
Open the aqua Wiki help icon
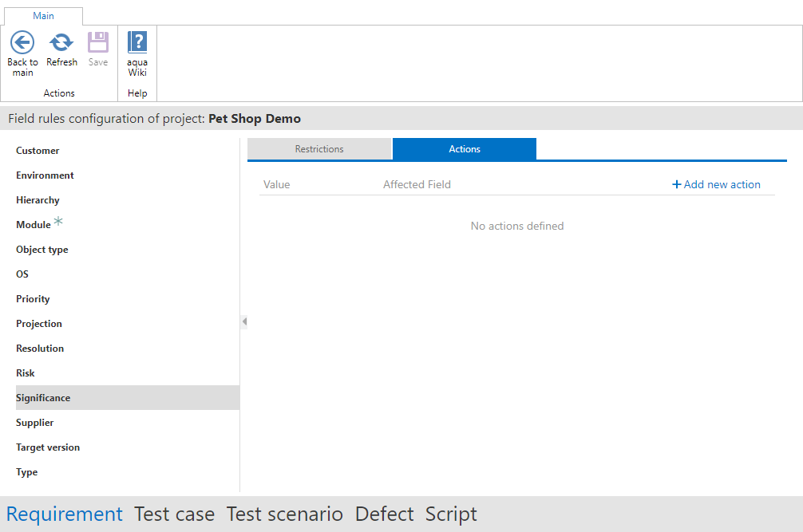click(x=137, y=42)
